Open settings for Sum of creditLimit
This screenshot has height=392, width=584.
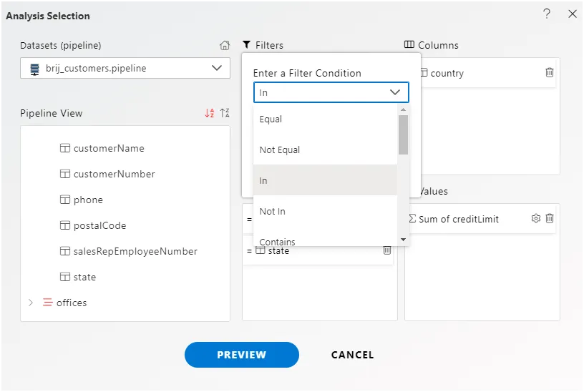pyautogui.click(x=535, y=219)
